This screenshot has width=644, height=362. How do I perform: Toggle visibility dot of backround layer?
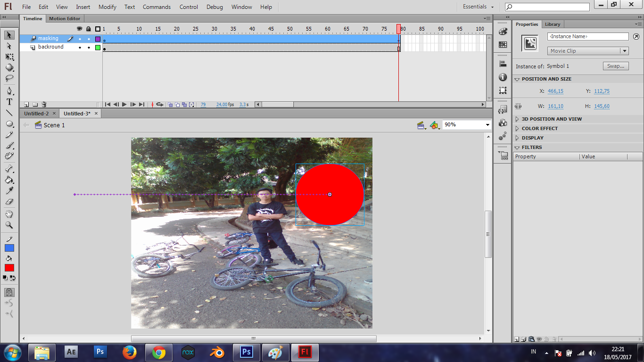[x=80, y=48]
